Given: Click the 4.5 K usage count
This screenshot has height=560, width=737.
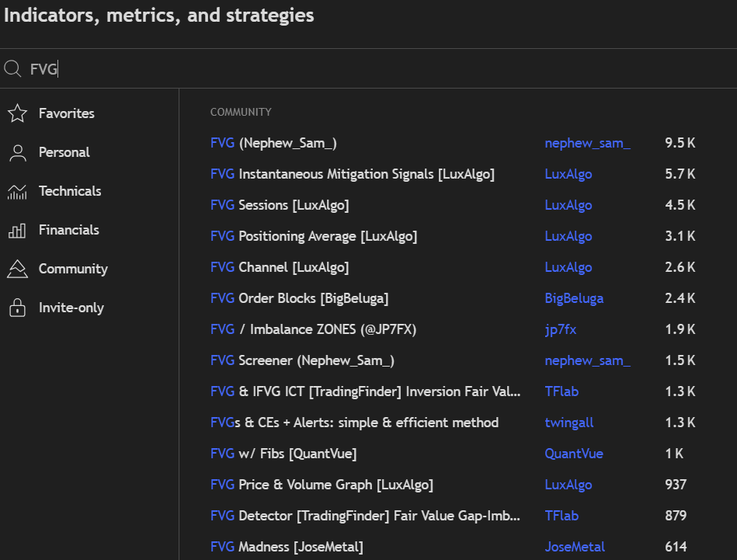Looking at the screenshot, I should [680, 205].
